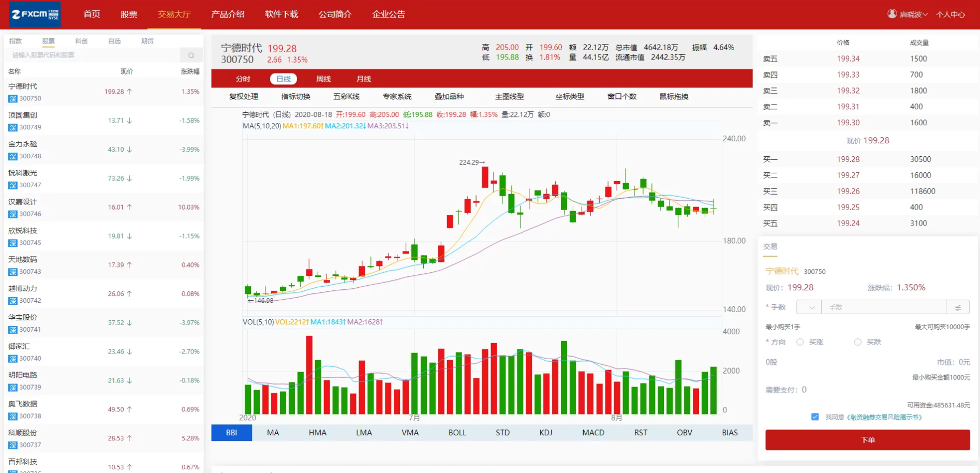Click the 深 badge for 300741
This screenshot has width=980, height=473.
coord(13,330)
